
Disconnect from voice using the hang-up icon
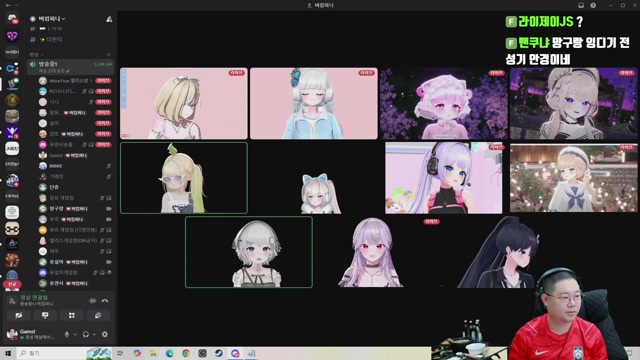click(105, 301)
